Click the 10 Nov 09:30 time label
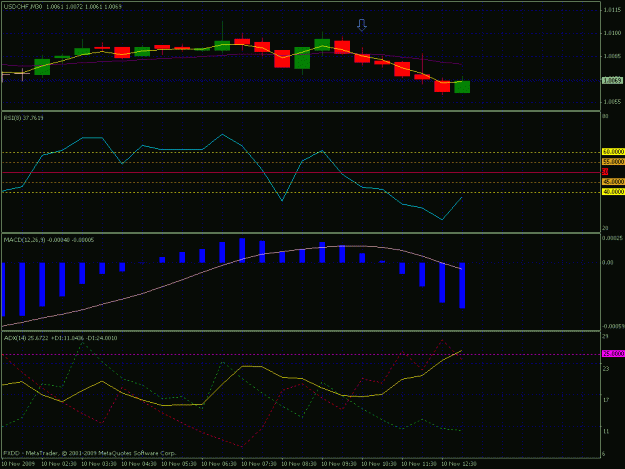 click(339, 464)
